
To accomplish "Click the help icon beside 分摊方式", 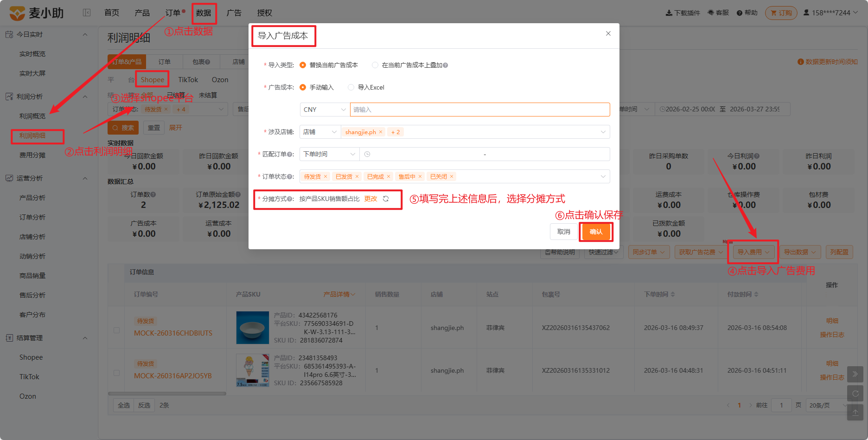I will 290,199.
